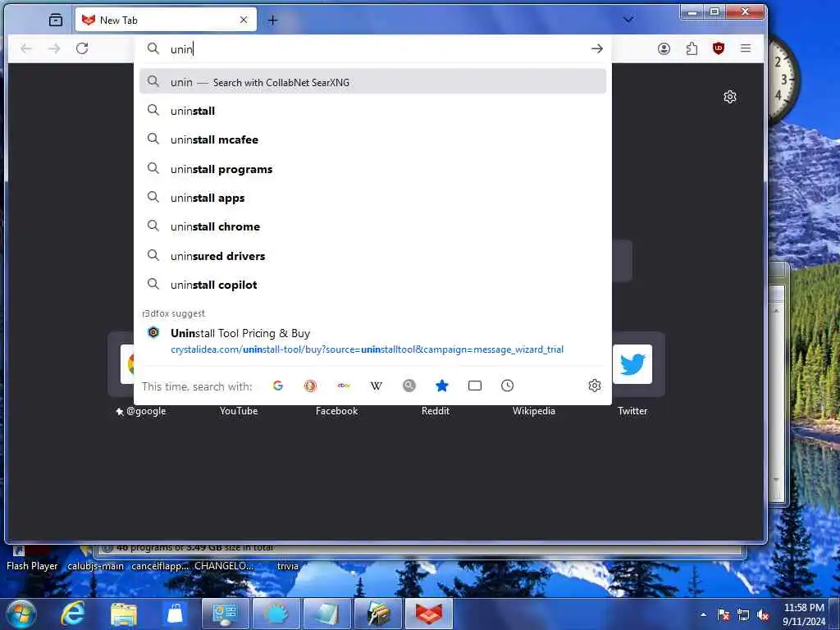Open a new tab with plus button
The height and width of the screenshot is (630, 840).
coord(272,21)
